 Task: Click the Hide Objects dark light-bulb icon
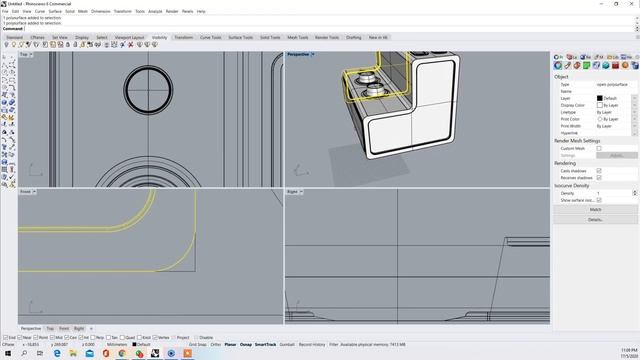(x=6, y=44)
